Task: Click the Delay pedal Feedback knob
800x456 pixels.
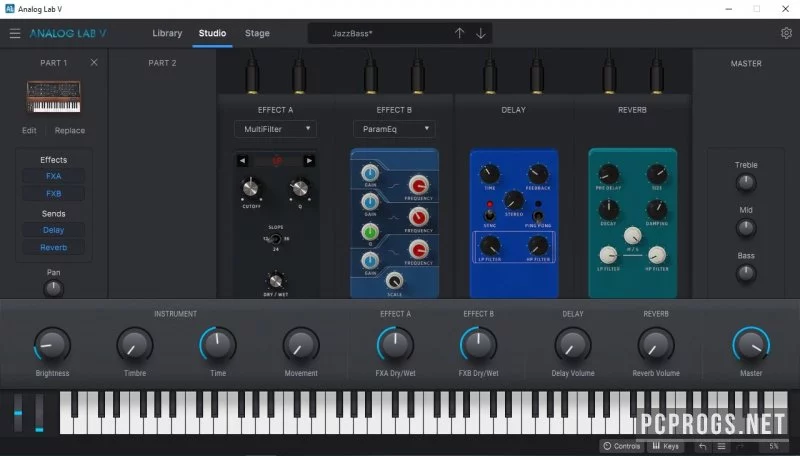Action: point(538,174)
